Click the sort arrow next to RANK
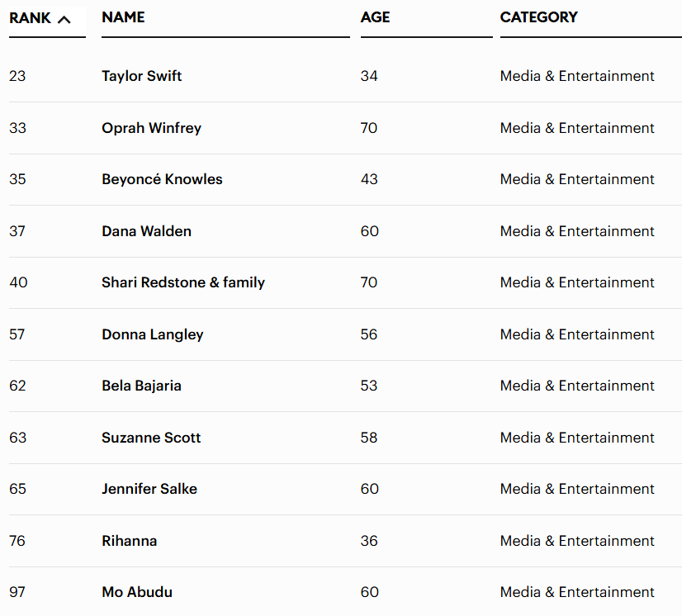 (64, 19)
